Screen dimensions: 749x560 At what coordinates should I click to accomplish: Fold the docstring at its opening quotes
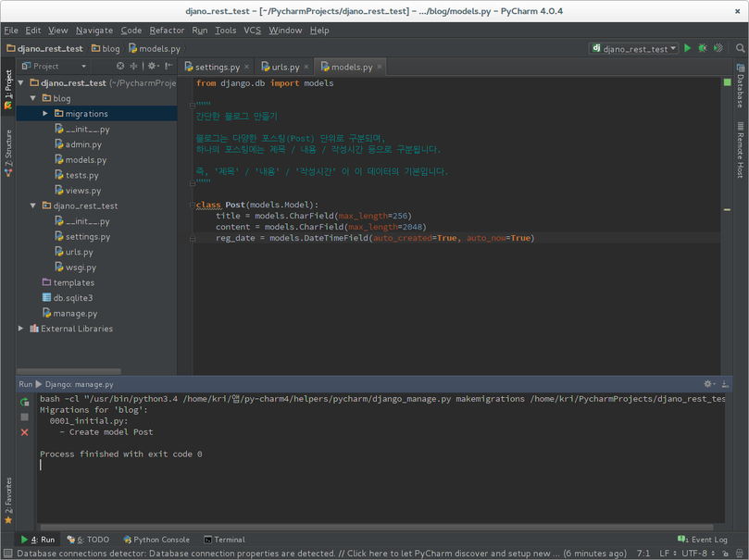(192, 105)
